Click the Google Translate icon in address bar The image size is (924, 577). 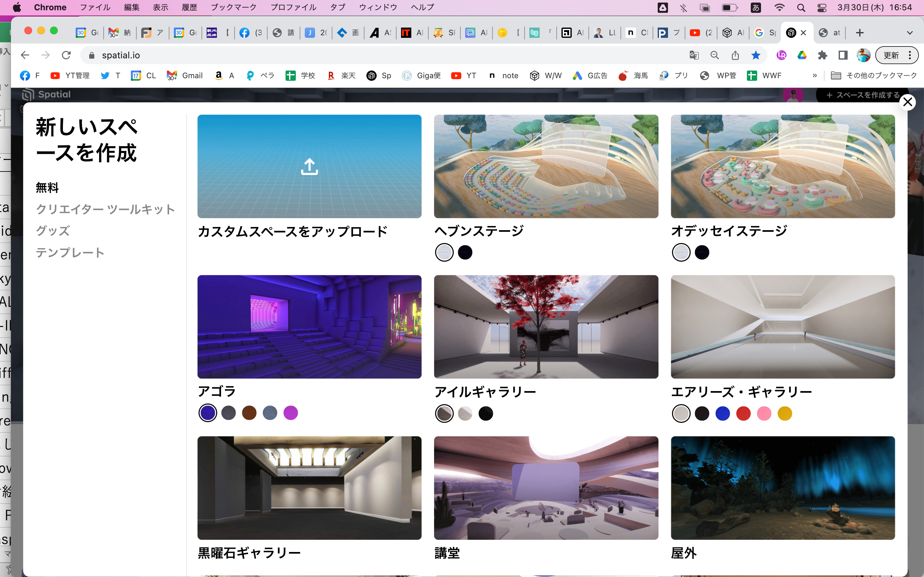click(694, 55)
